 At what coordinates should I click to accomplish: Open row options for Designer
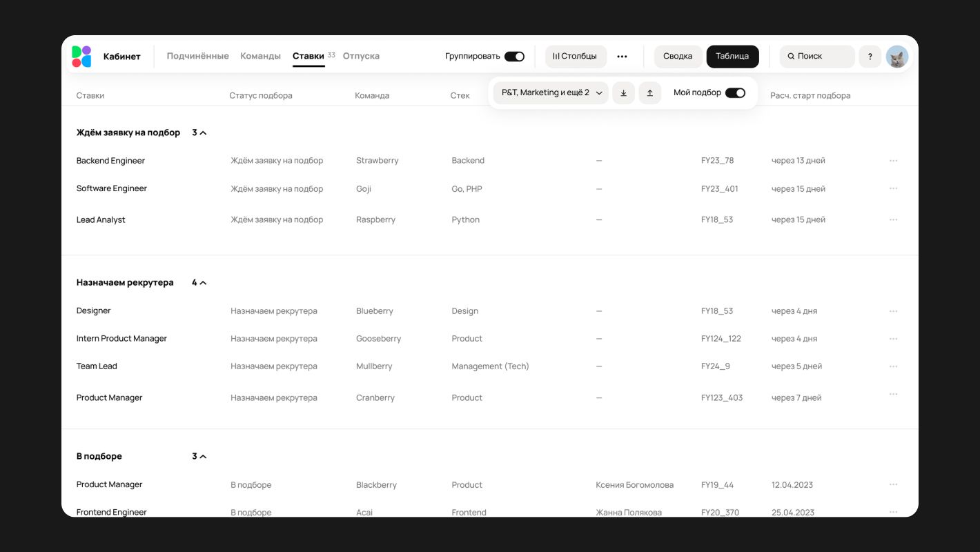click(893, 311)
